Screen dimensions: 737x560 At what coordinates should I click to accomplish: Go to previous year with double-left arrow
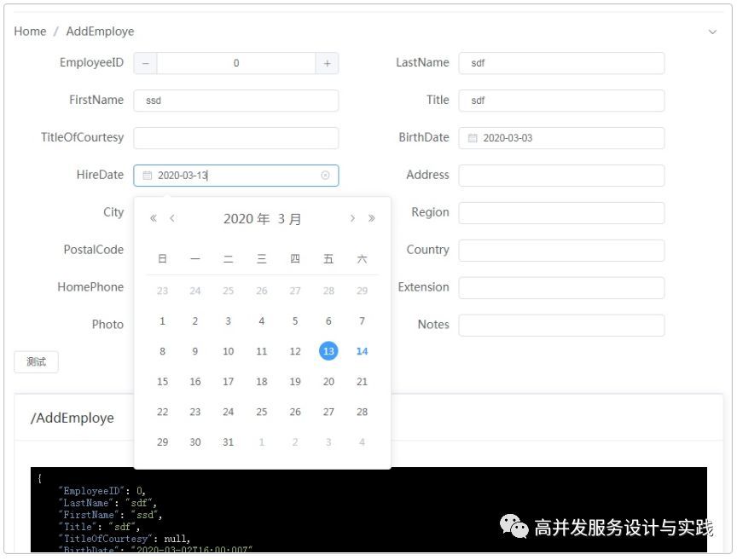pyautogui.click(x=153, y=218)
